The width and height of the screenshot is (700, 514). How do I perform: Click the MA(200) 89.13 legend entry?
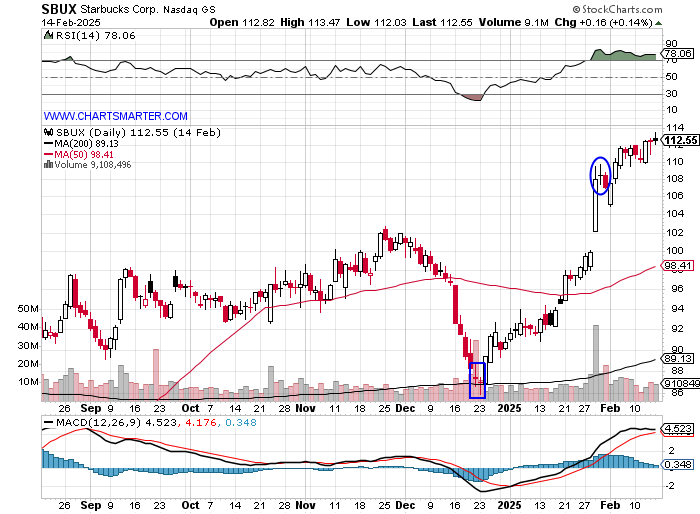click(81, 144)
